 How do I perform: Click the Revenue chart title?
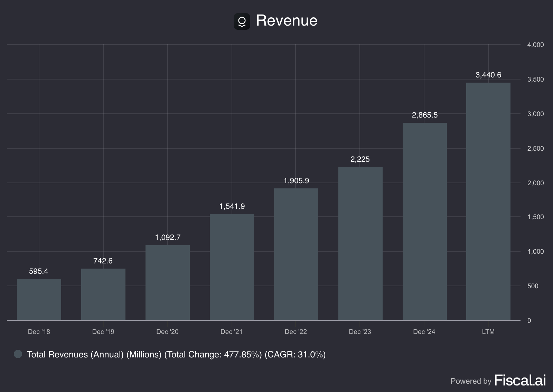click(287, 20)
